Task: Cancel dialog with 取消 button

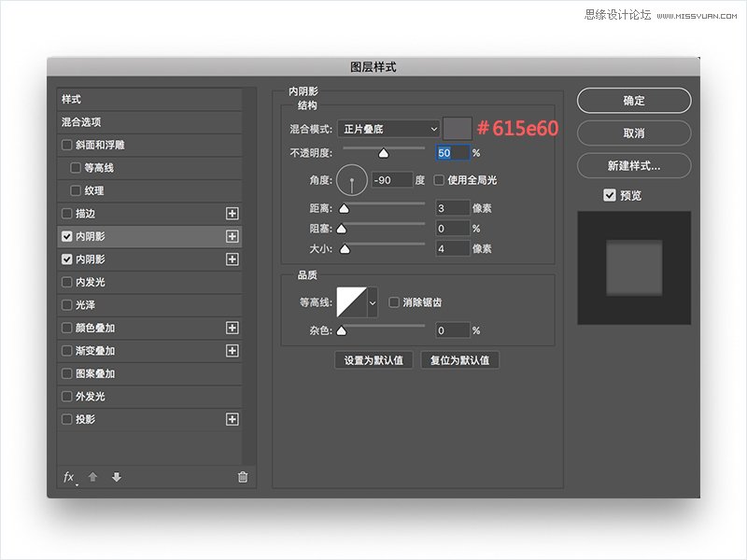Action: point(634,133)
